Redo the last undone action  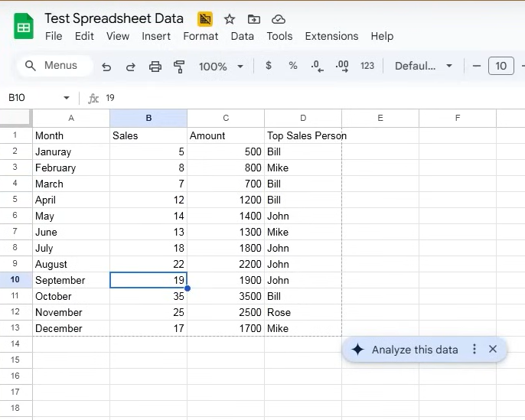tap(130, 67)
